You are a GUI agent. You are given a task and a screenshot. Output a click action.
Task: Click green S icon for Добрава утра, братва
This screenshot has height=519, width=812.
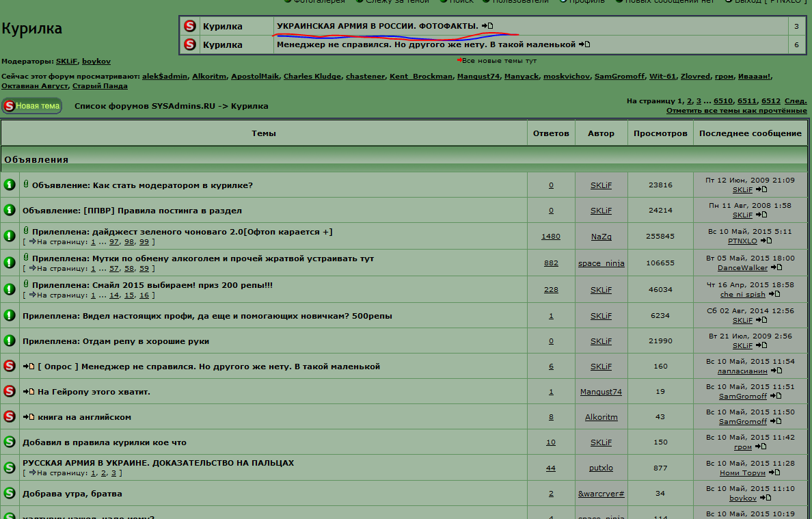click(10, 493)
